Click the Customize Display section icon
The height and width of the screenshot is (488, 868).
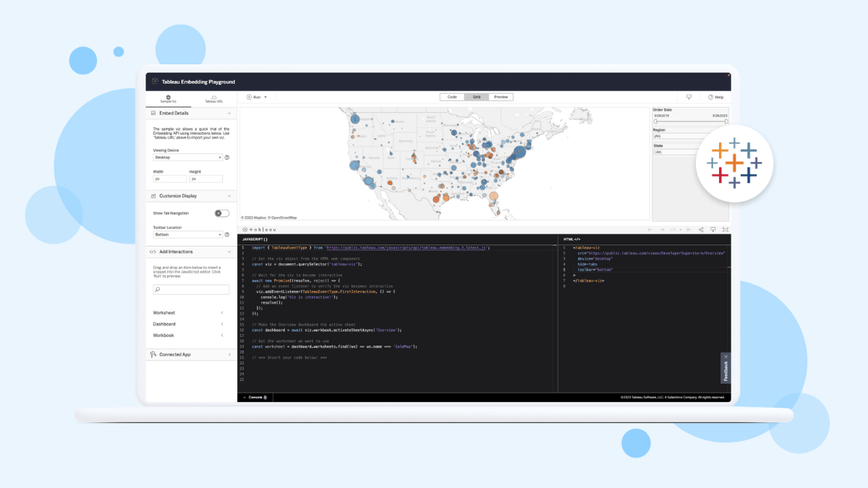tap(153, 196)
